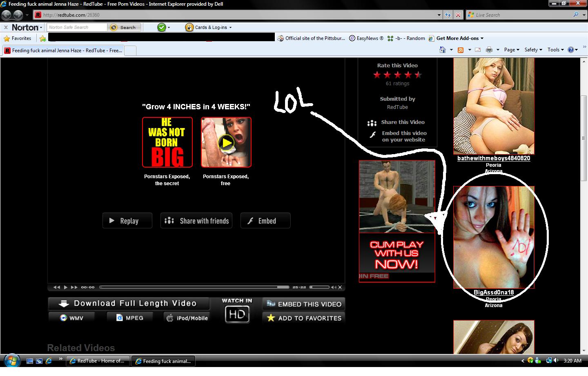
Task: Open the Home page icon in command bar
Action: click(x=442, y=50)
